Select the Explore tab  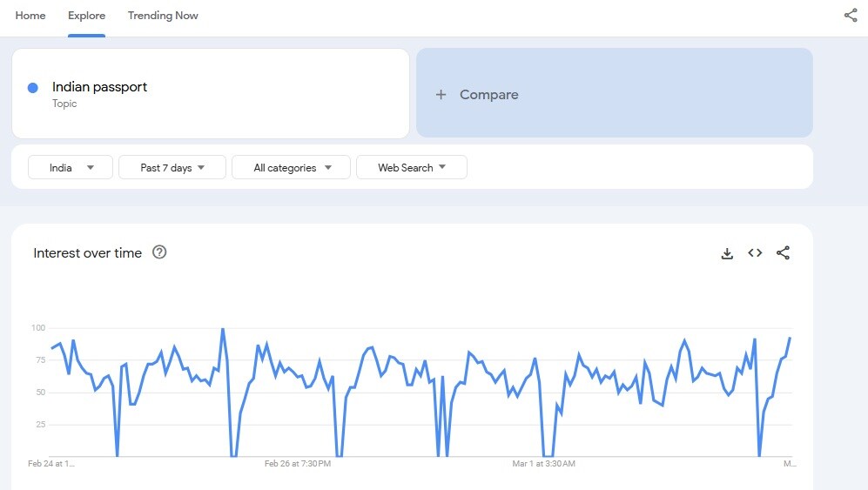point(86,16)
